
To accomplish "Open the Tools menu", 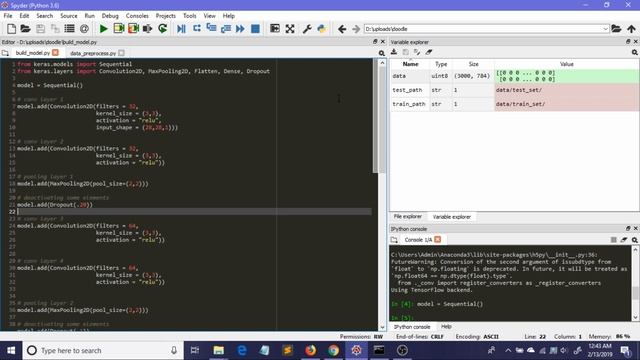I will [189, 16].
